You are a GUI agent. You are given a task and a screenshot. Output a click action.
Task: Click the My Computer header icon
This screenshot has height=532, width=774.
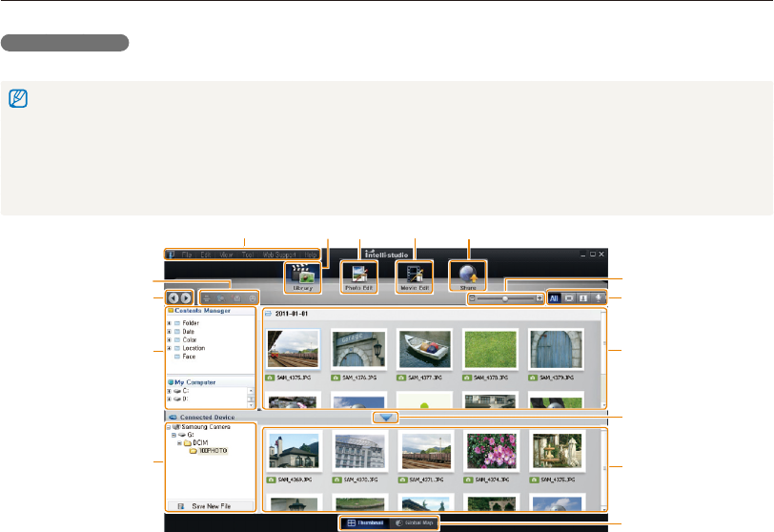tap(171, 382)
